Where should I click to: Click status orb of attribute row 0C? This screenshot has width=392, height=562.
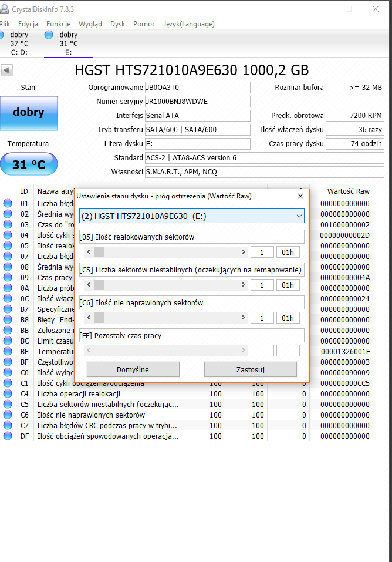[x=8, y=298]
